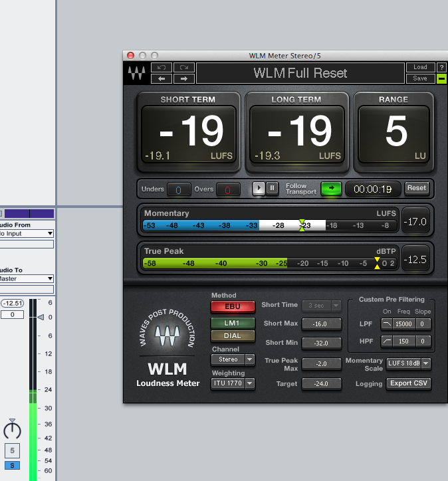Click the -12.51 peak level readout
This screenshot has width=448, height=481.
(x=13, y=304)
